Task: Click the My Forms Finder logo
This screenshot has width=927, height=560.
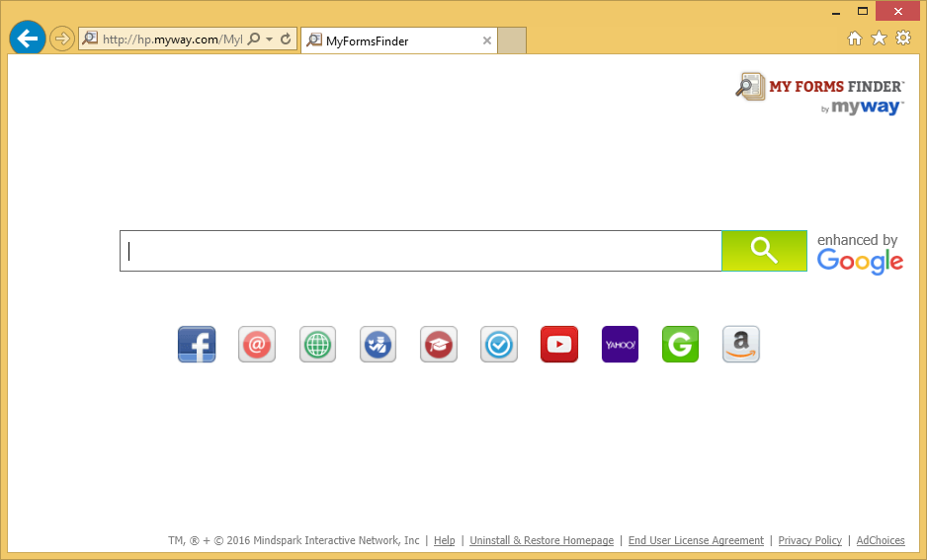Action: 819,93
